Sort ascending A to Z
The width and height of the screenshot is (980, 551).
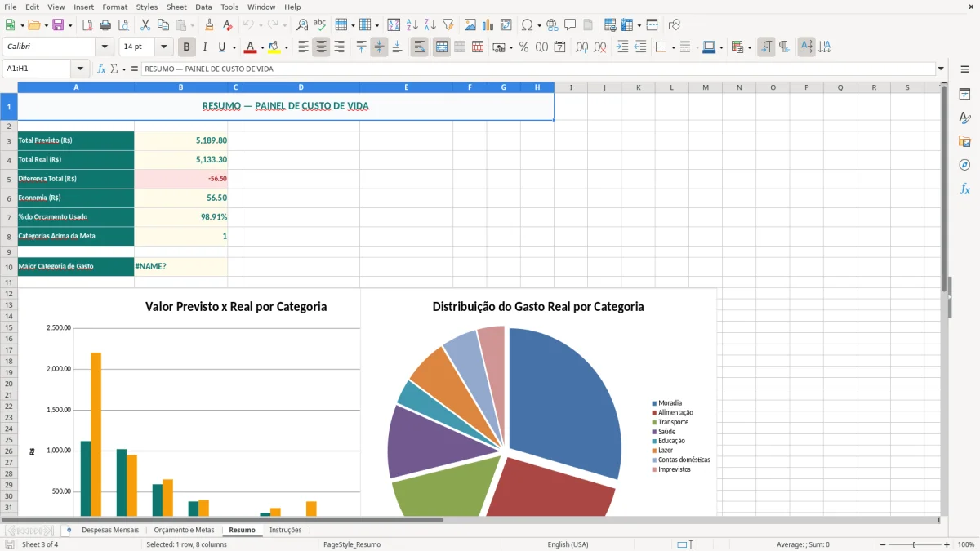coord(412,25)
